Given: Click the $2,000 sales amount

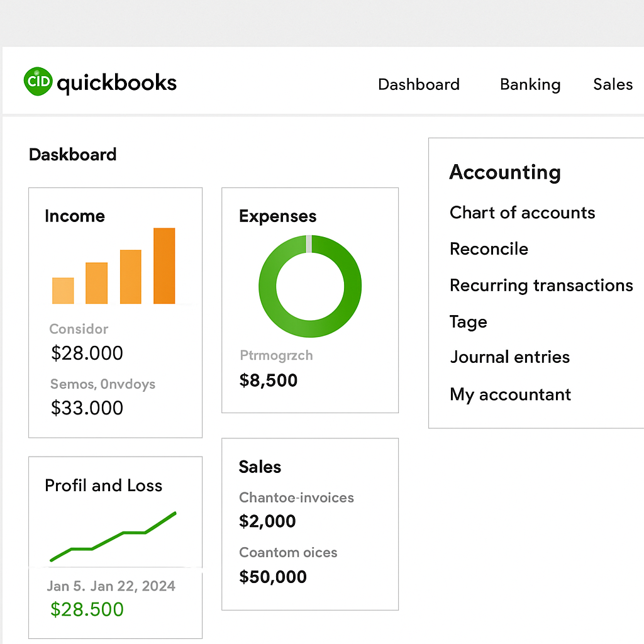Looking at the screenshot, I should pos(267,521).
